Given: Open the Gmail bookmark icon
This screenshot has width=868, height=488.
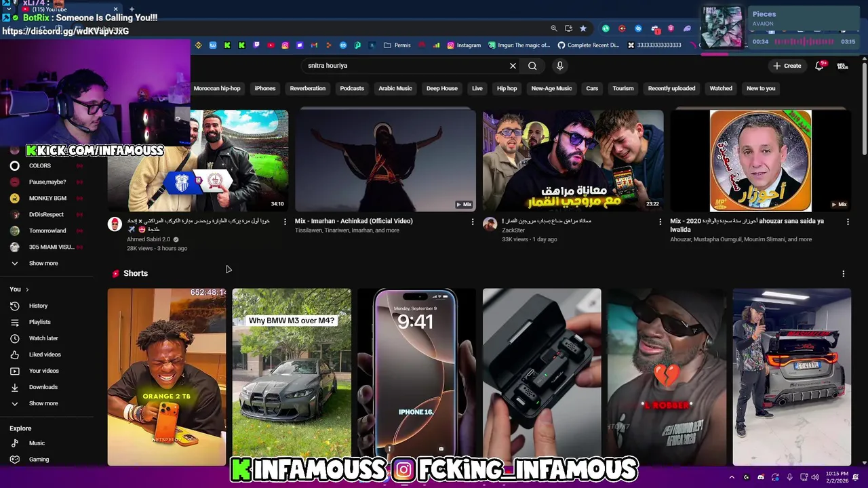Looking at the screenshot, I should point(314,45).
